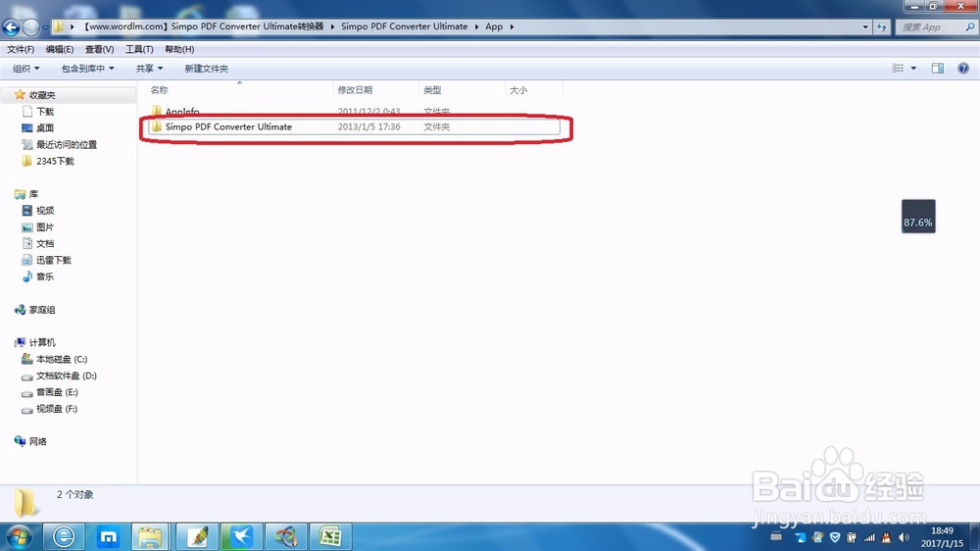Select 家庭组 in the navigation pane
The height and width of the screenshot is (551, 980).
click(x=42, y=310)
